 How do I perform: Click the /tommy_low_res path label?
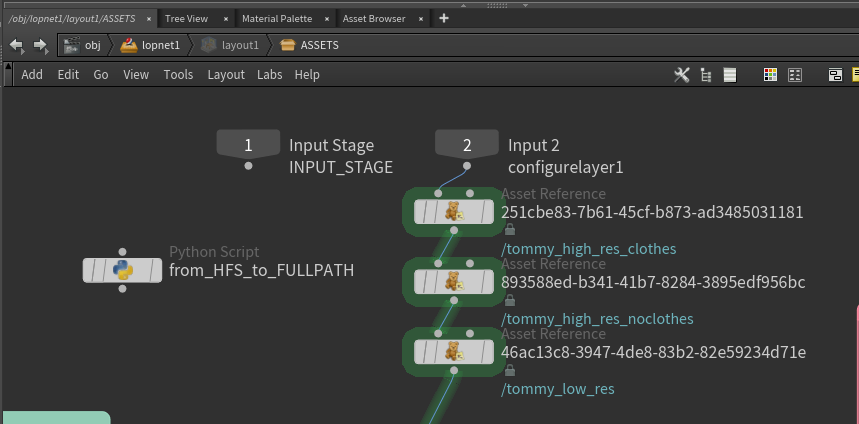coord(558,389)
